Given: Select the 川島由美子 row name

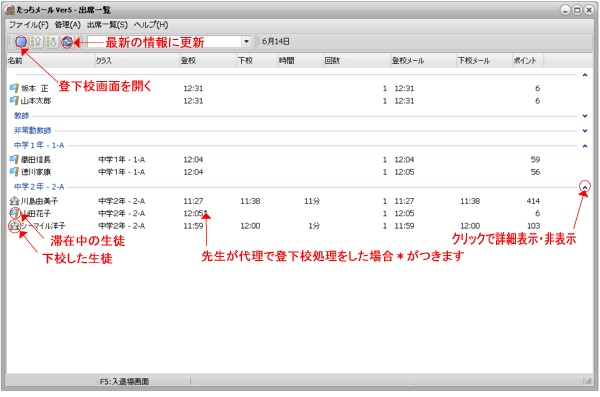Looking at the screenshot, I should point(39,201).
